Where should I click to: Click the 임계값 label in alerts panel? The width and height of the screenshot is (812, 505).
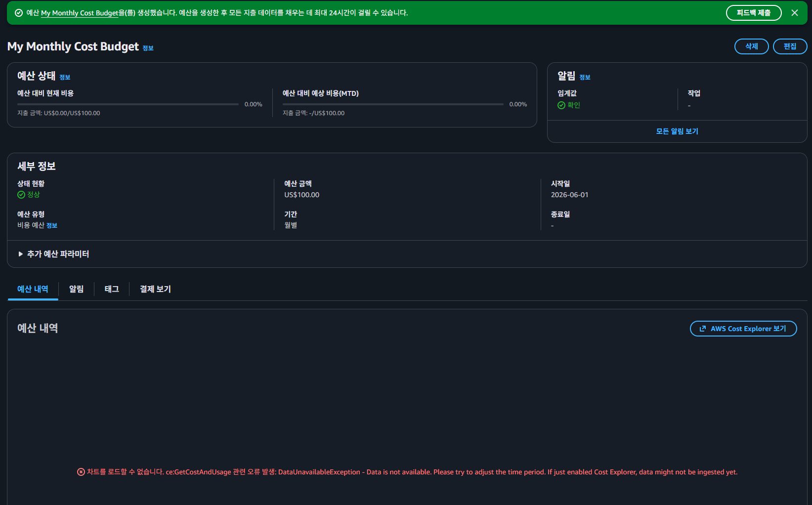(567, 93)
